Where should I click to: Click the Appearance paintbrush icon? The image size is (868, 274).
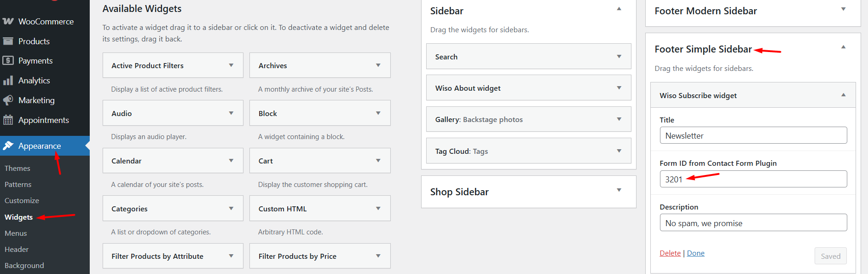pyautogui.click(x=8, y=146)
